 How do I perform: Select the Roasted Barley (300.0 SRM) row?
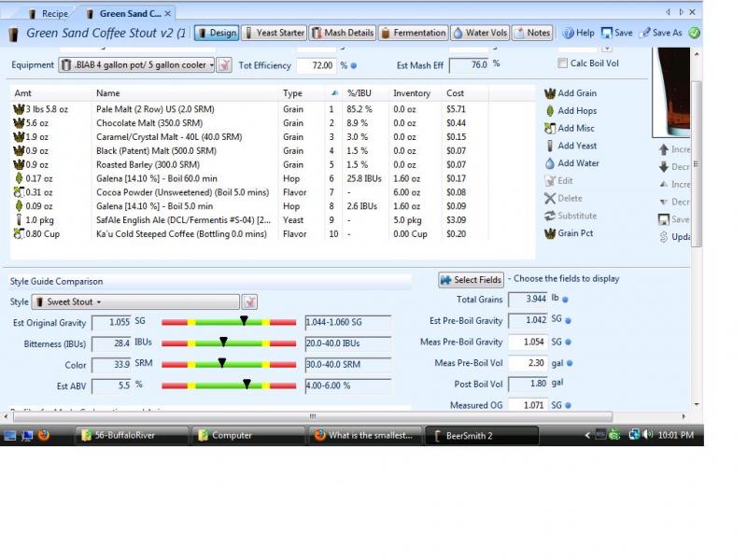pos(273,165)
